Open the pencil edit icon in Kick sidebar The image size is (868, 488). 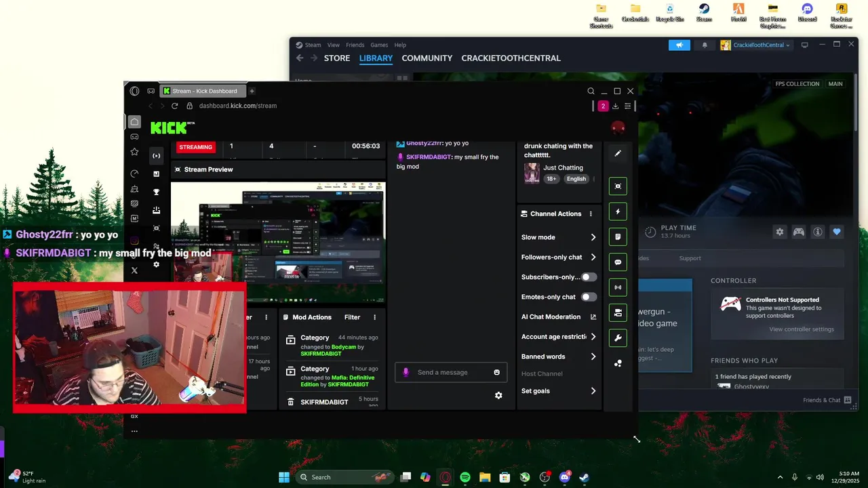pos(618,154)
